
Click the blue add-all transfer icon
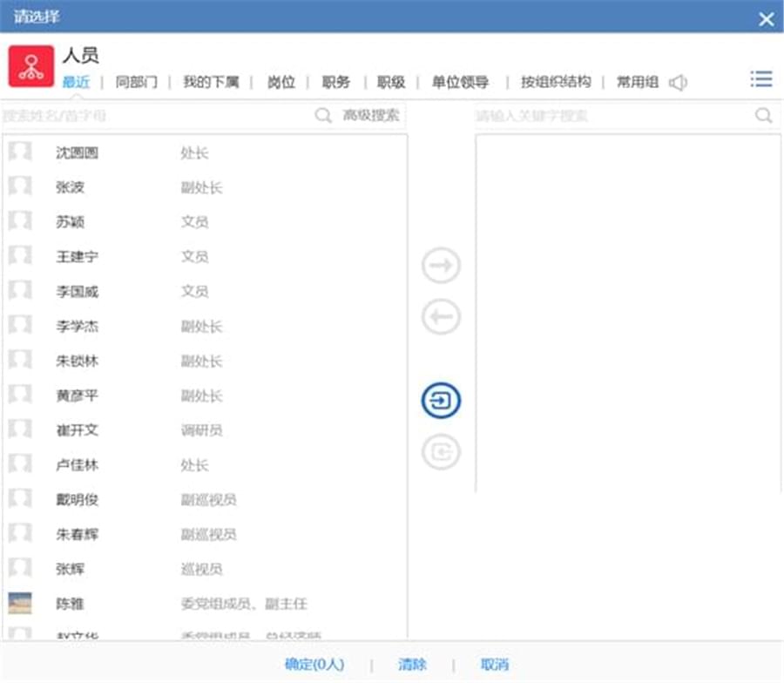pyautogui.click(x=441, y=401)
